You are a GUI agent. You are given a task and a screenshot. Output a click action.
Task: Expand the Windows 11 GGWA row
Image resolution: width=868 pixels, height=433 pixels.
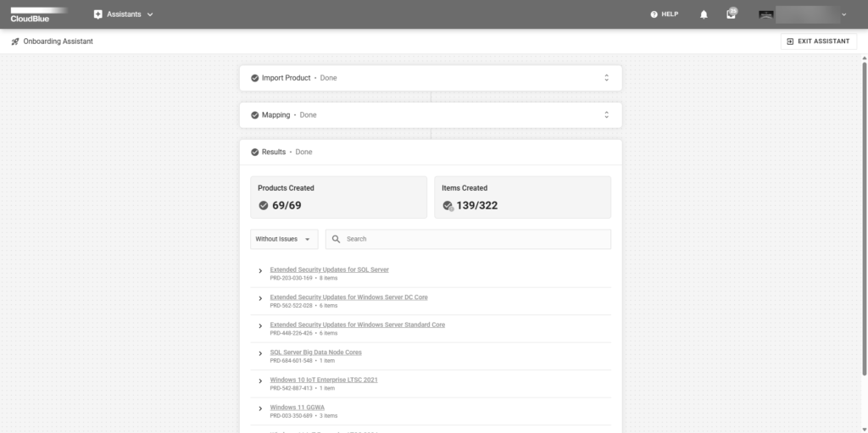(x=260, y=408)
